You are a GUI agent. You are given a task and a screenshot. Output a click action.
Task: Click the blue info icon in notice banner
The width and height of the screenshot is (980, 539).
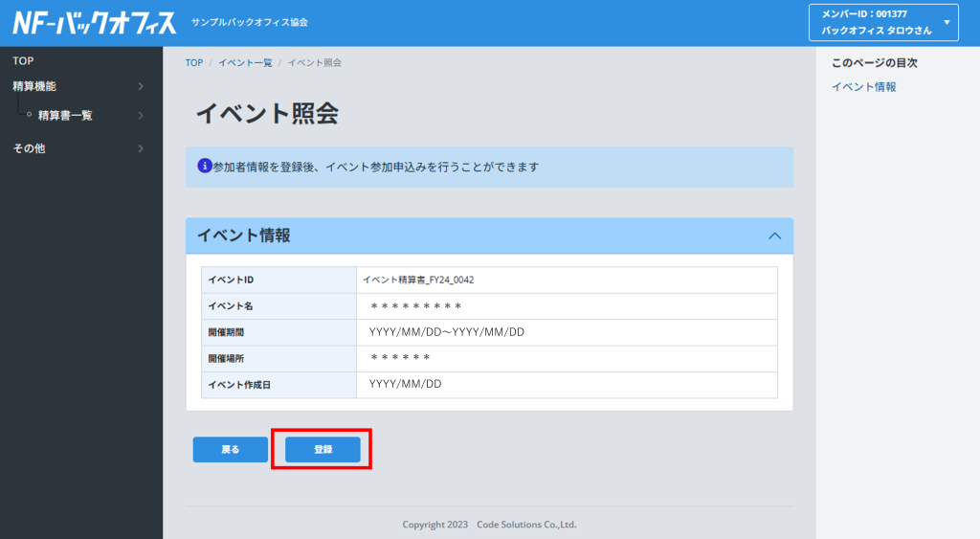[205, 166]
